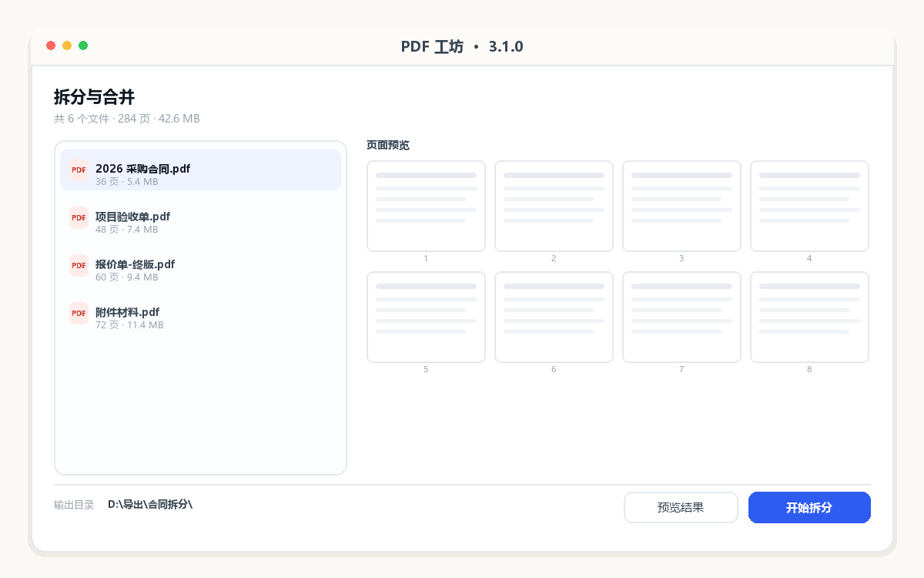Open page 1 preview thumbnail
The height and width of the screenshot is (578, 924).
(x=426, y=206)
